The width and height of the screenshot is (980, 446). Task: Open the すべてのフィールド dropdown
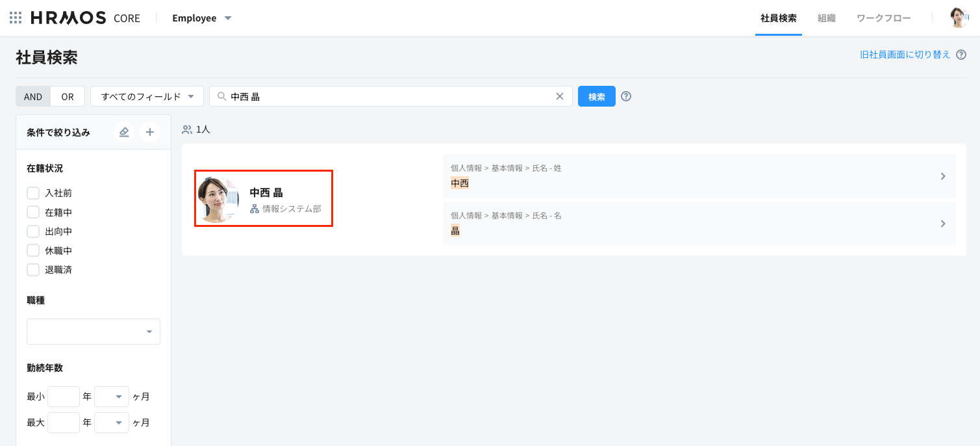click(x=147, y=96)
